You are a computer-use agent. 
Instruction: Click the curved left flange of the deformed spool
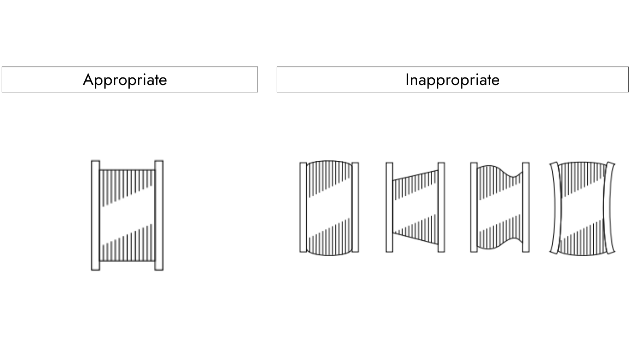[555, 208]
